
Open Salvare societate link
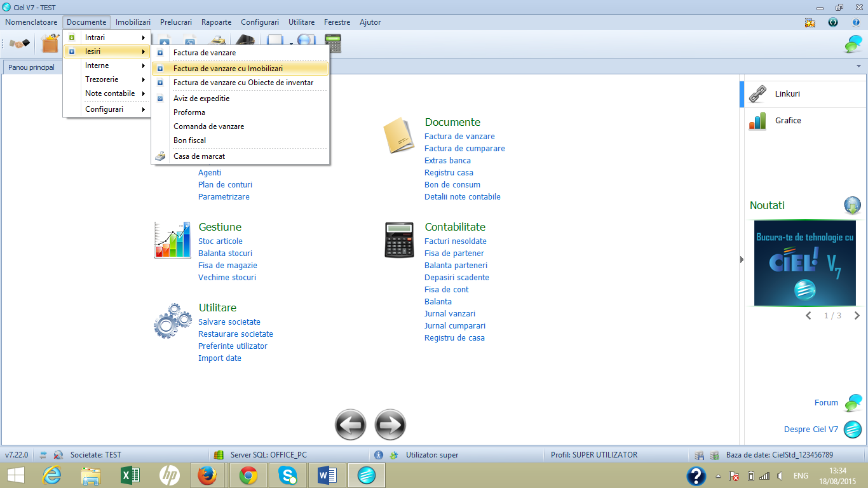click(229, 322)
